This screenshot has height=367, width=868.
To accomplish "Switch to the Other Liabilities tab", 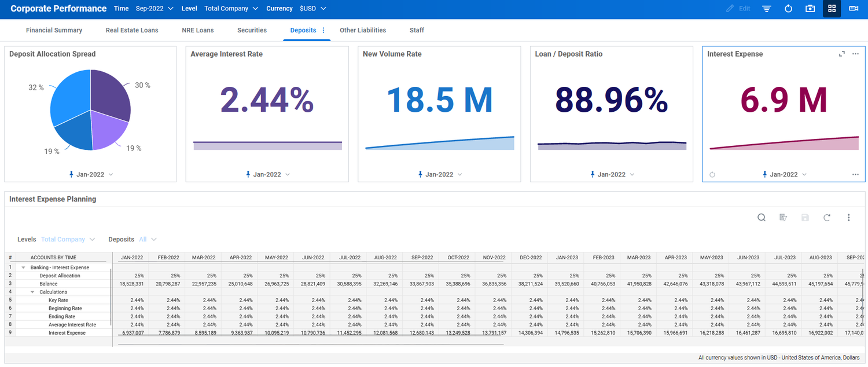I will click(x=363, y=30).
